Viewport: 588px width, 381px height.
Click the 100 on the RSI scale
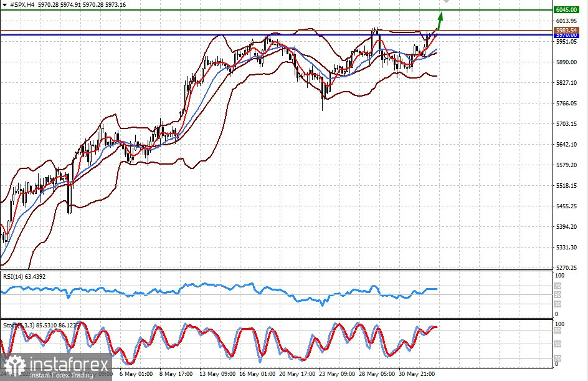point(559,276)
